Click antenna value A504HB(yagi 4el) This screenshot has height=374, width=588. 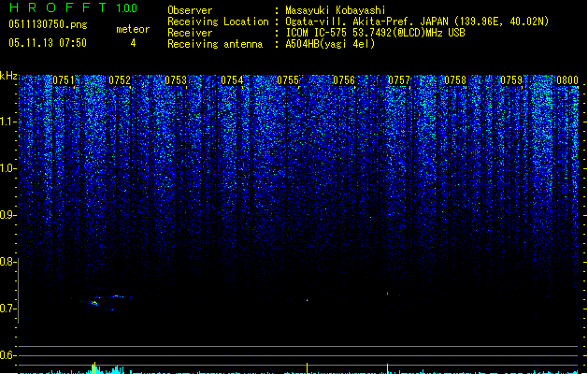[330, 44]
